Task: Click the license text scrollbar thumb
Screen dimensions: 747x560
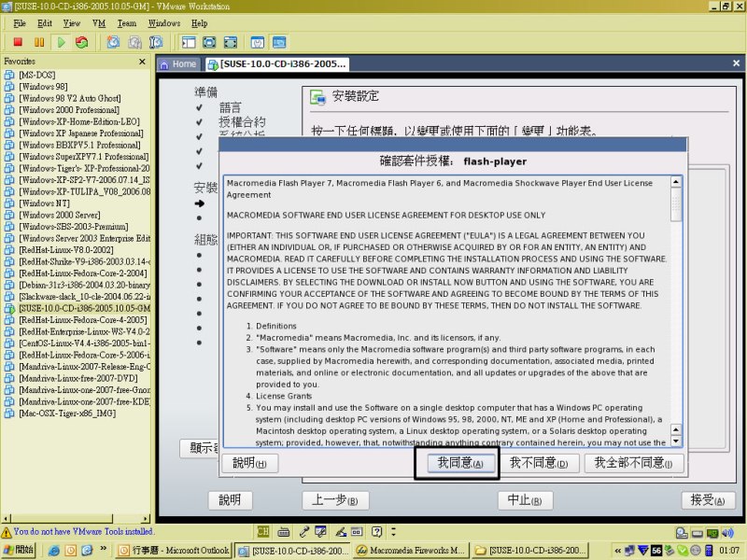Action: (x=676, y=204)
